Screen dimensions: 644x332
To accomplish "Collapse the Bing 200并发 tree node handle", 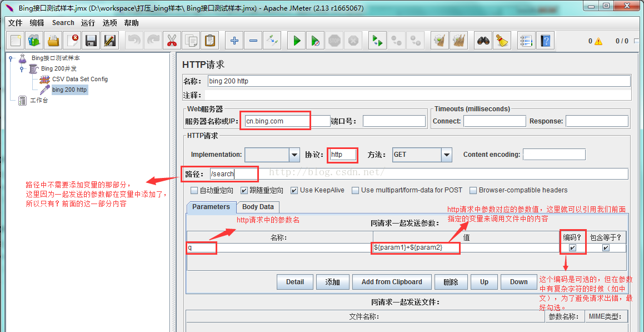I will (21, 68).
